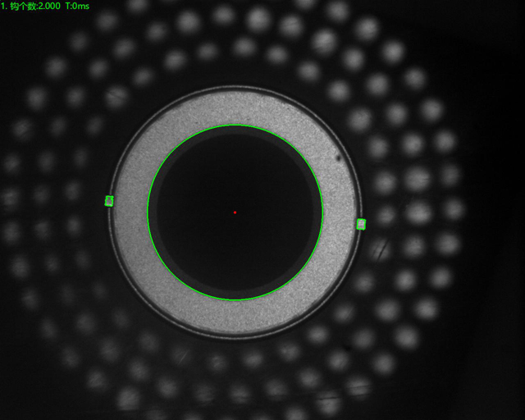Click the T:0ms timing readout
525x420 pixels.
click(77, 6)
